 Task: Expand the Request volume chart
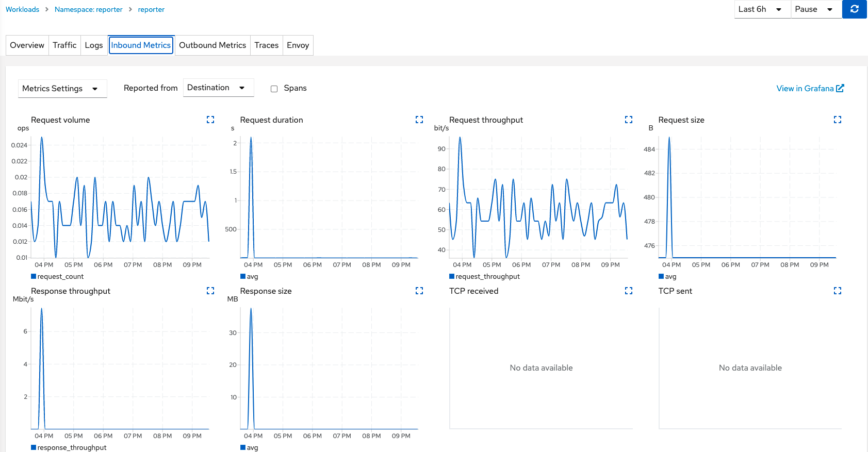(x=210, y=120)
